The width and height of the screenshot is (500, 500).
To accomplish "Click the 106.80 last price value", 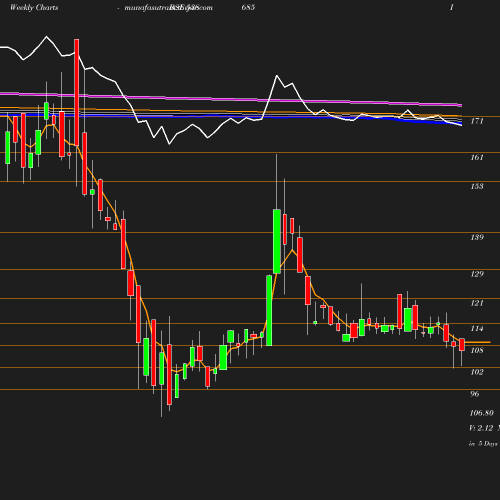I will (x=481, y=413).
